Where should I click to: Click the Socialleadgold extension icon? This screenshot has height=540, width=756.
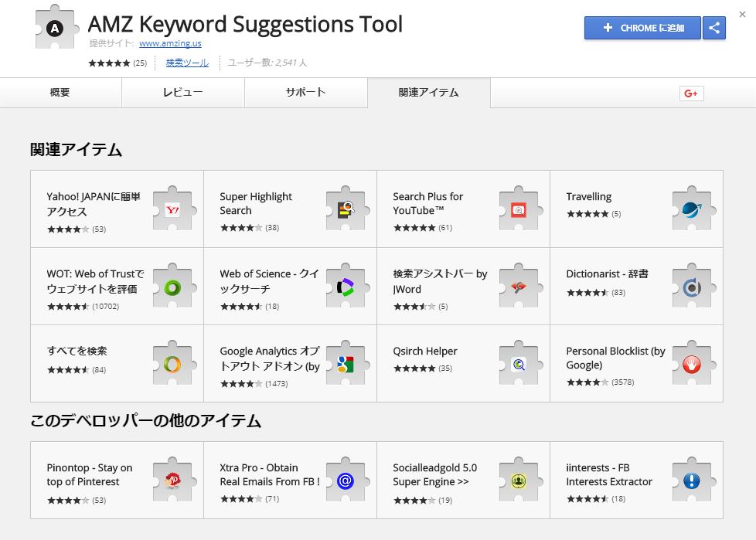(519, 481)
